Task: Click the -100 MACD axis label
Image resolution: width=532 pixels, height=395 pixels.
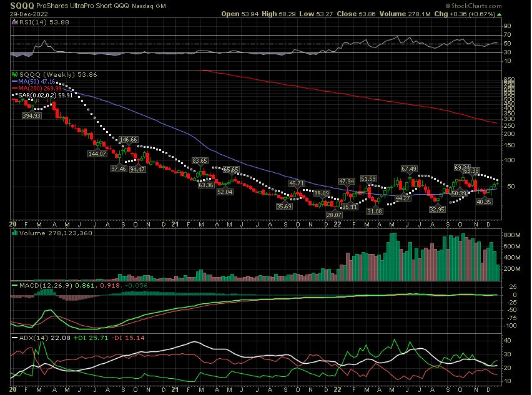Action: [x=510, y=326]
